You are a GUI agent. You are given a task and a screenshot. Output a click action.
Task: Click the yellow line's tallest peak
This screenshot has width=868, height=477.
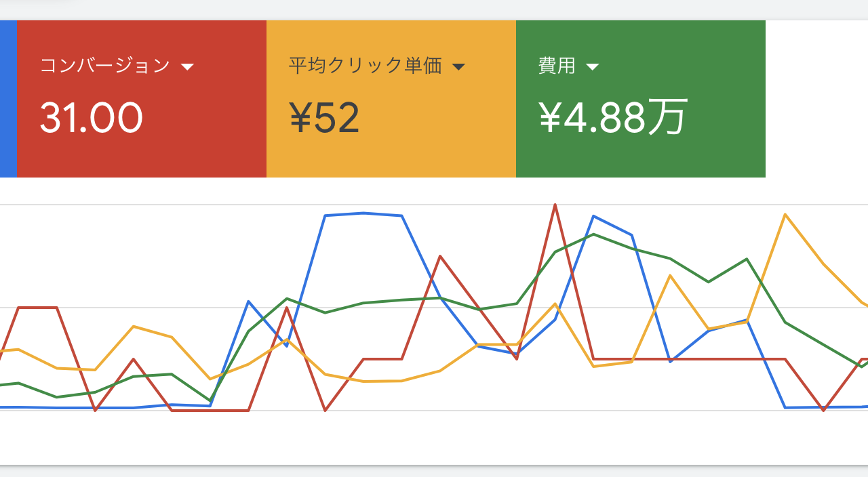[x=785, y=215]
